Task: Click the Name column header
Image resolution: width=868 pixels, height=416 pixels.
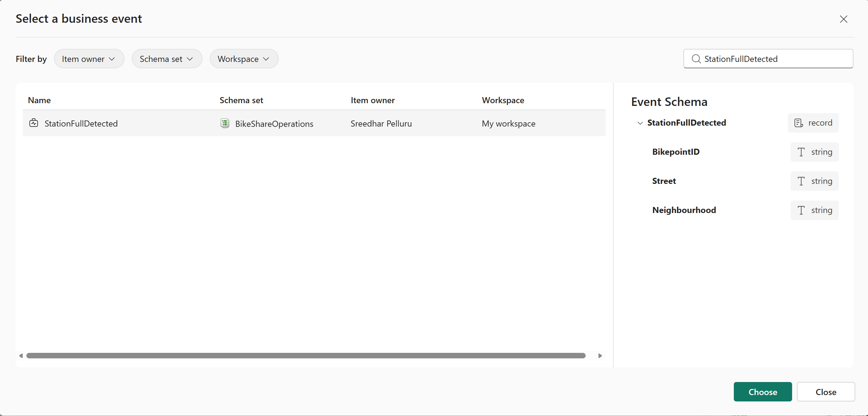Action: coord(39,100)
